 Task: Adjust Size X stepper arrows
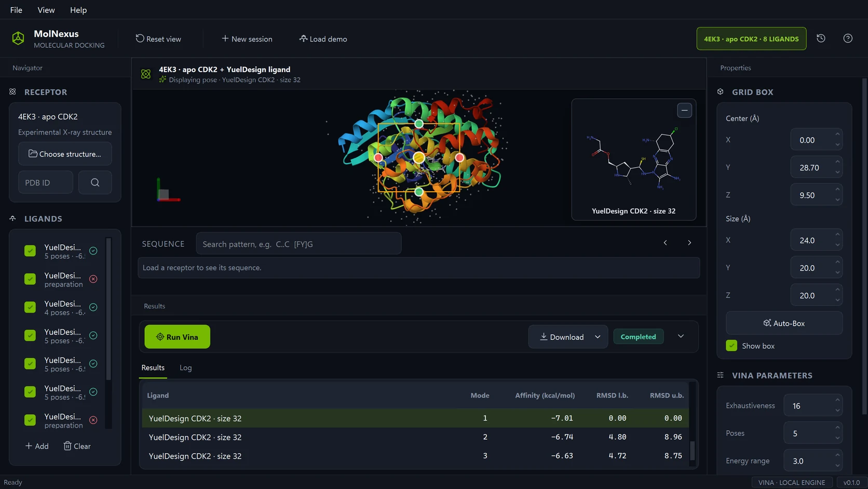click(837, 240)
